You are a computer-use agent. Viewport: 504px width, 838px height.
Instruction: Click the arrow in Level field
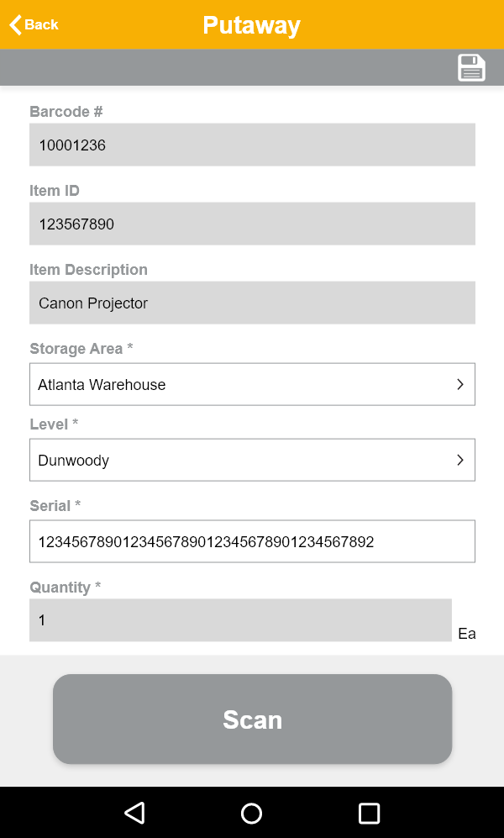click(x=459, y=460)
